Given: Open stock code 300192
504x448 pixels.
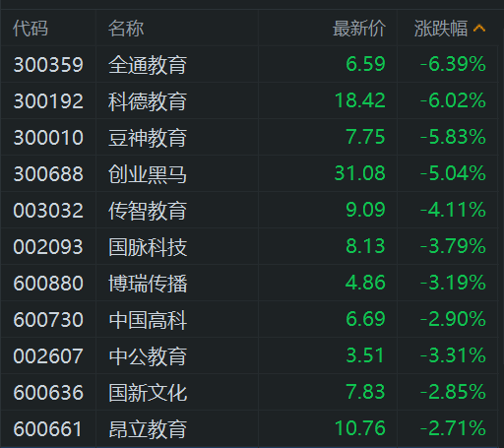Looking at the screenshot, I should tap(48, 100).
